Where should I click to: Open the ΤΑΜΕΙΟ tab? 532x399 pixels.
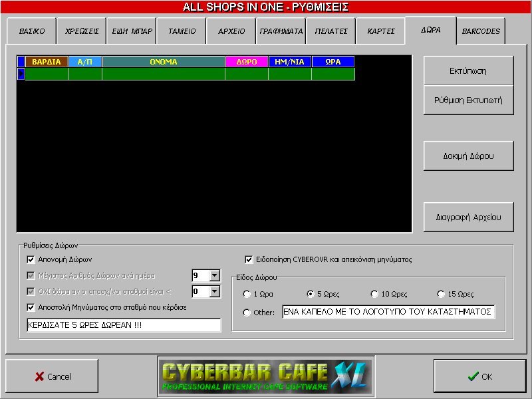click(181, 31)
